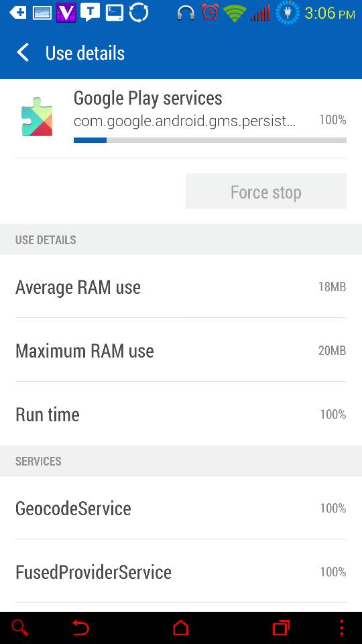Tap the sync circle notification icon
362x644 pixels.
(x=139, y=13)
